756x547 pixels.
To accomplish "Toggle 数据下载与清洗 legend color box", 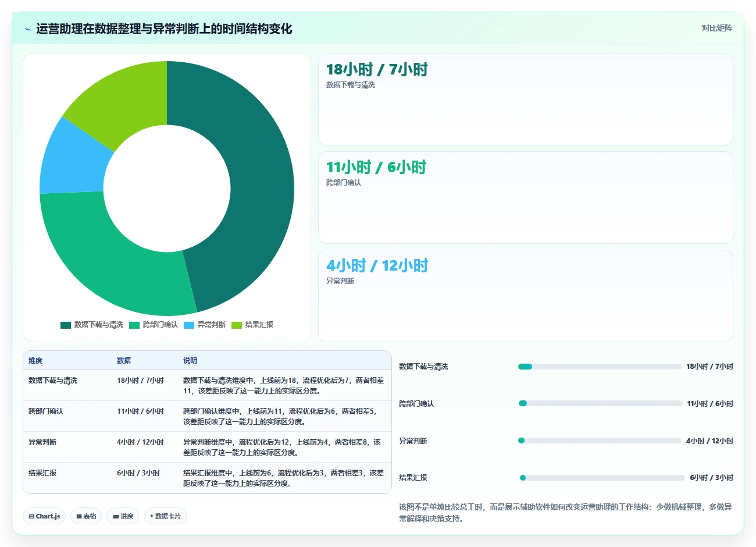I will tap(66, 325).
